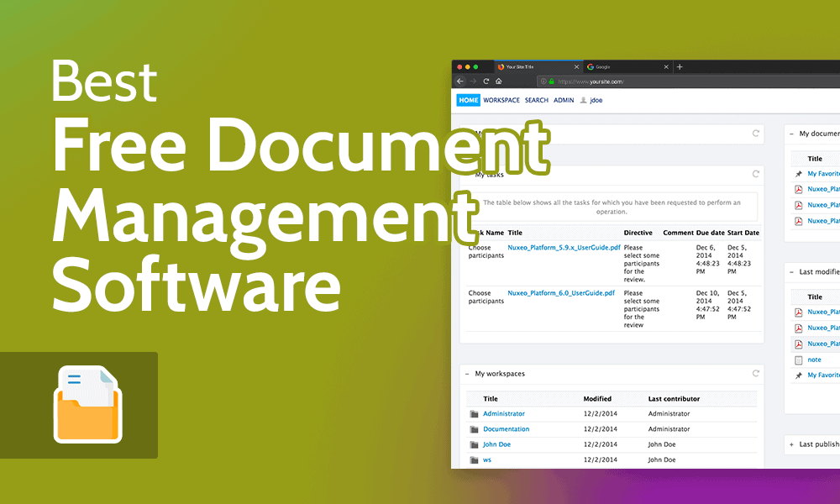The image size is (840, 504).
Task: Open the John Doe workspace
Action: click(x=496, y=444)
